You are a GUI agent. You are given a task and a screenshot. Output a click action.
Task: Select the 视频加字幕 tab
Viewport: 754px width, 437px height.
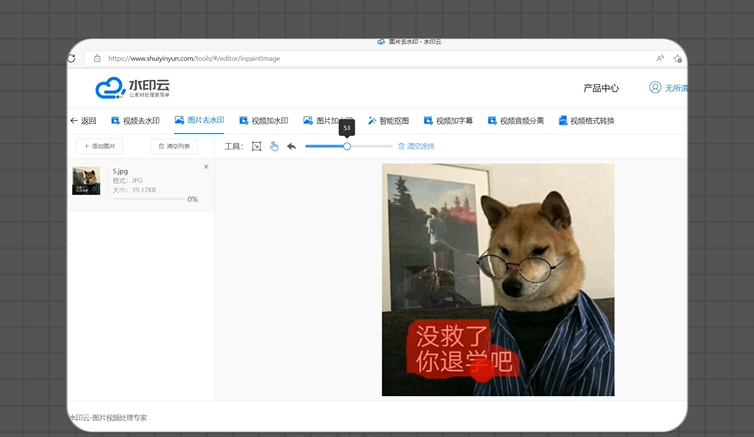[448, 121]
